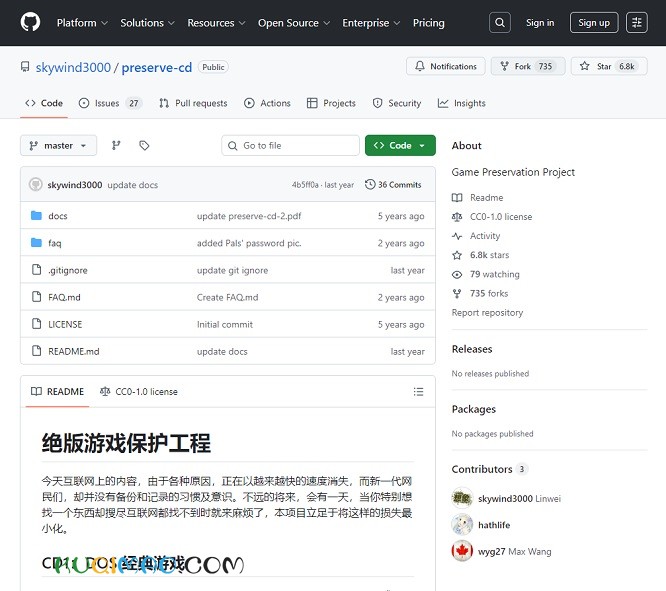Select the CC0-1.0 license tab
Viewport: 666px width, 591px height.
138,392
